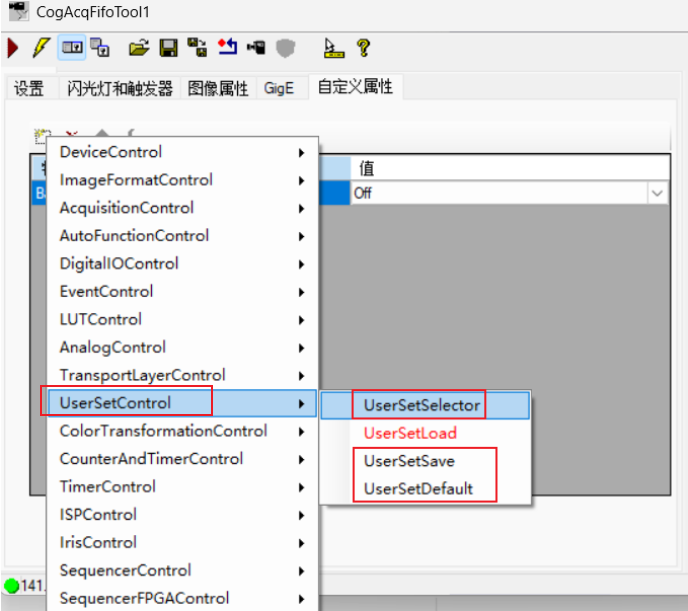Choose UserSetLoad in submenu
This screenshot has width=688, height=611.
pyautogui.click(x=425, y=433)
